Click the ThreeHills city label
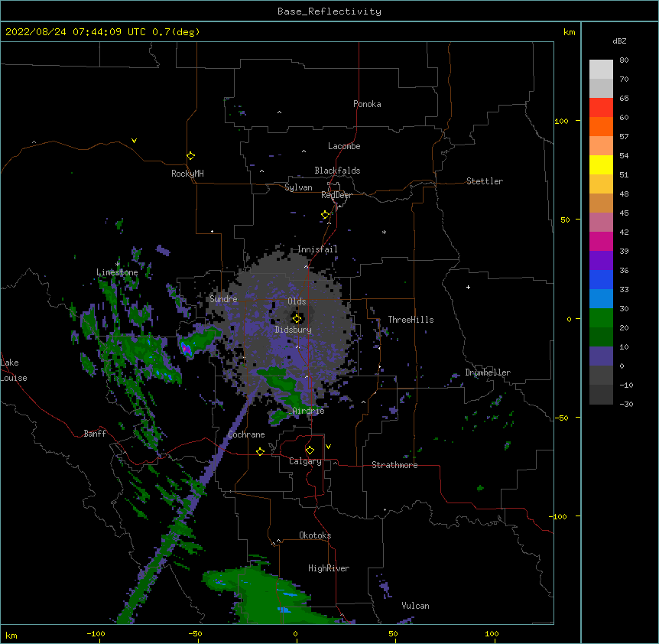 (411, 320)
